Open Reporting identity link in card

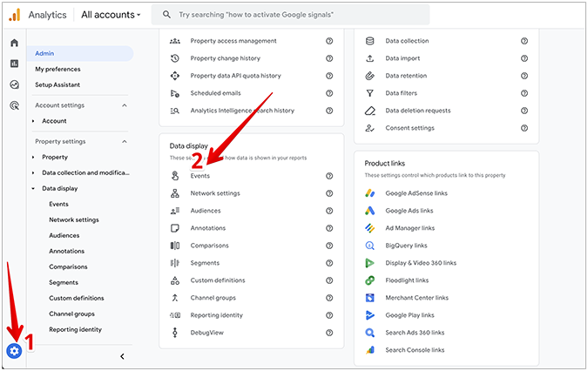click(217, 315)
